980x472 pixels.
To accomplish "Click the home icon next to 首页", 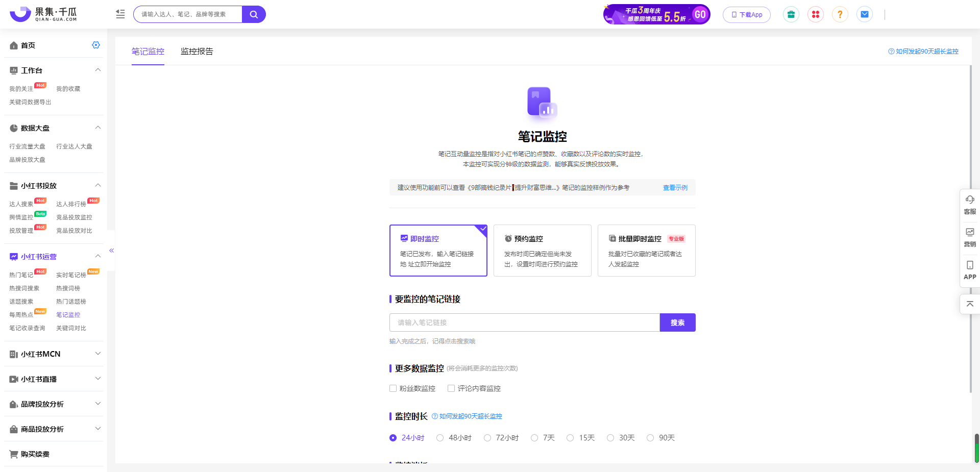I will pyautogui.click(x=14, y=45).
